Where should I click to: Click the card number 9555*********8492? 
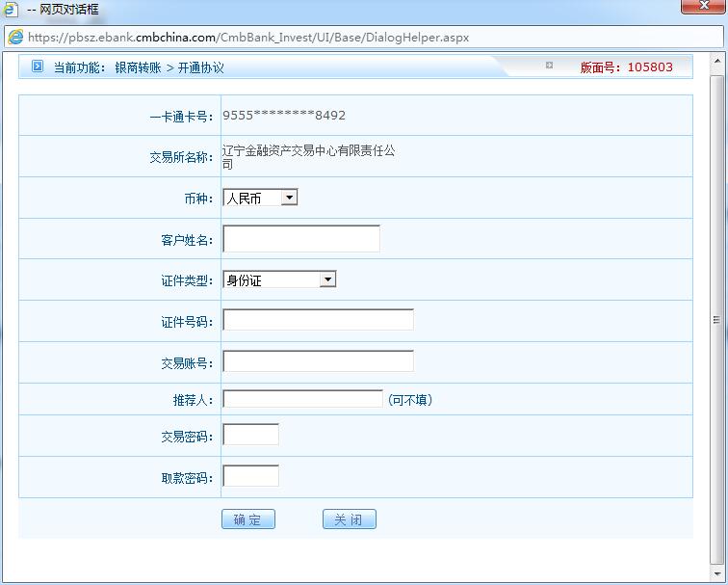[284, 116]
